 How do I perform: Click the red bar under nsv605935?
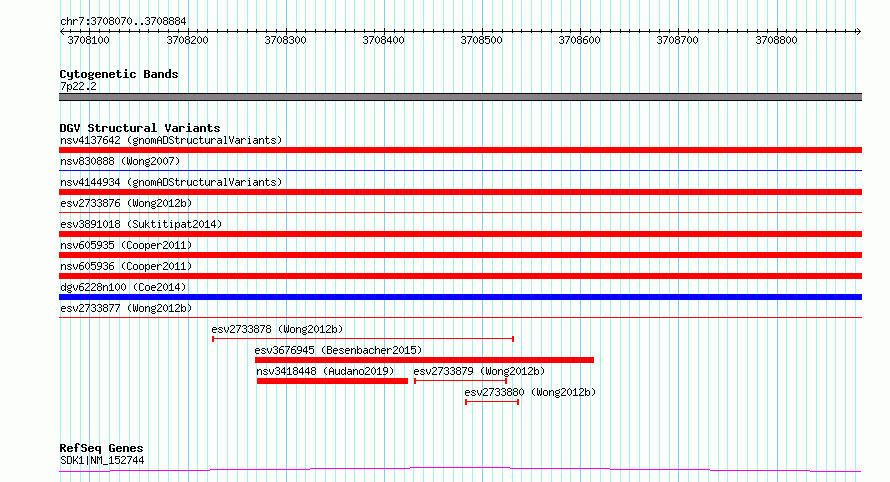point(460,255)
